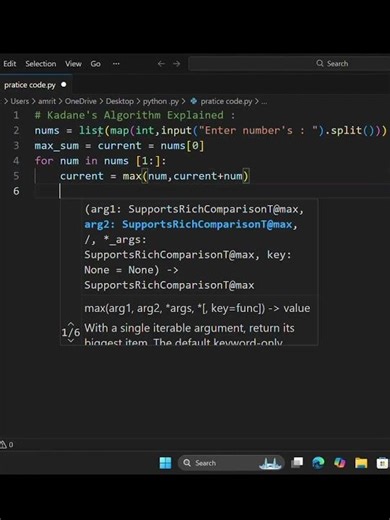Click 'for' keyword on line 4
390x520 pixels.
[x=44, y=161]
